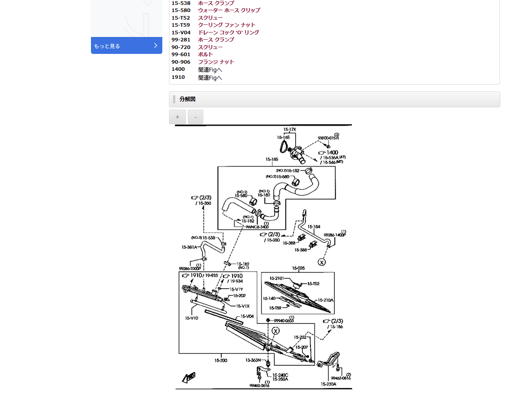Zoom in the diagram with plus button
Viewport: 532px width, 396px height.
(x=177, y=117)
